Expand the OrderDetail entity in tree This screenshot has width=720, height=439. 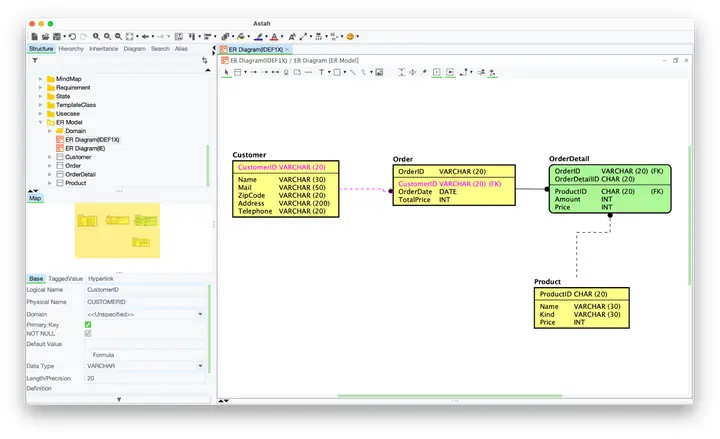(50, 174)
